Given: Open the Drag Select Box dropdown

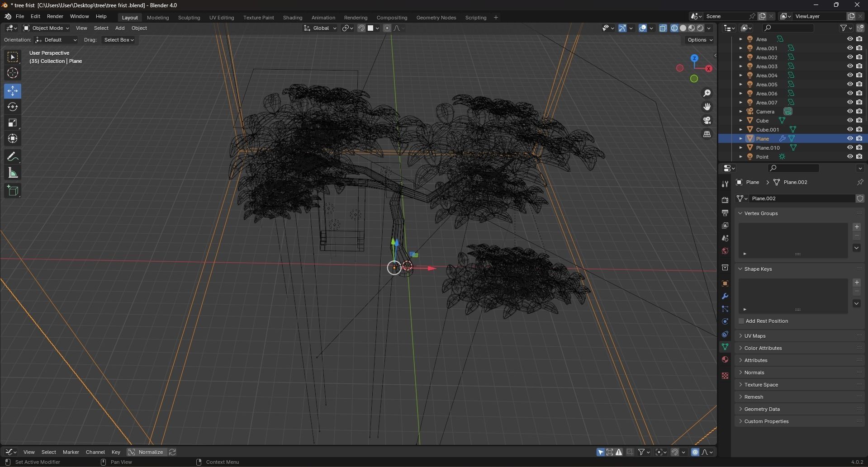Looking at the screenshot, I should pos(119,40).
